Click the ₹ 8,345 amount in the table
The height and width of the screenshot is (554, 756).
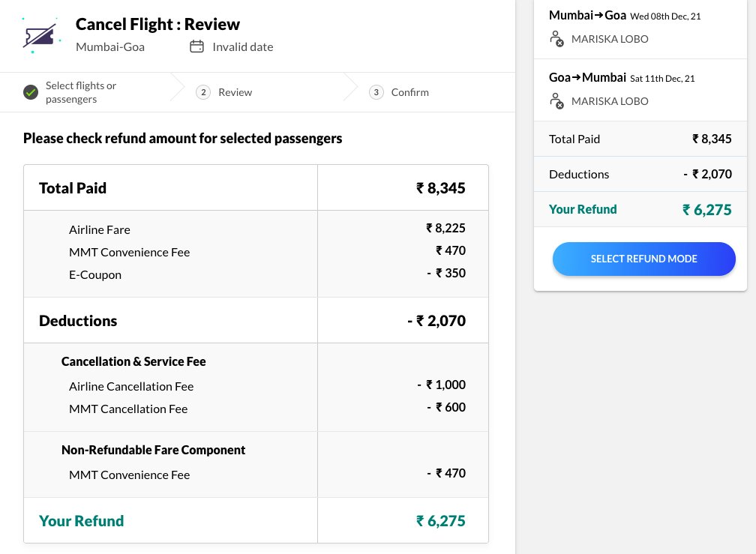pyautogui.click(x=441, y=188)
